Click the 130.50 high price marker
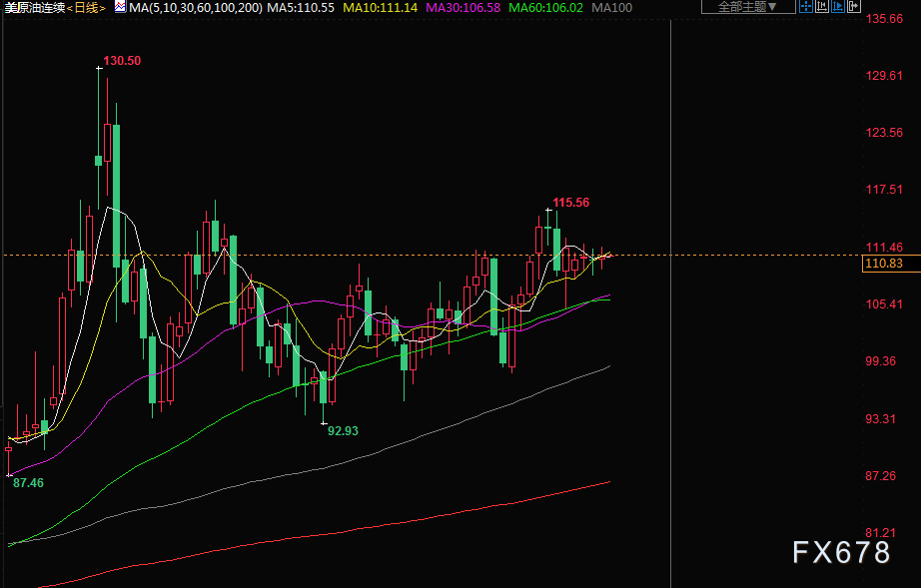 click(122, 61)
